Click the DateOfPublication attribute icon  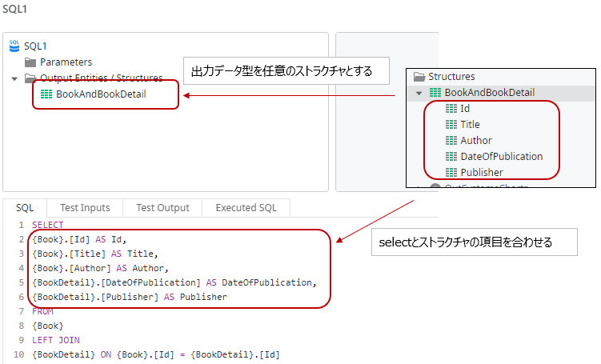point(451,157)
